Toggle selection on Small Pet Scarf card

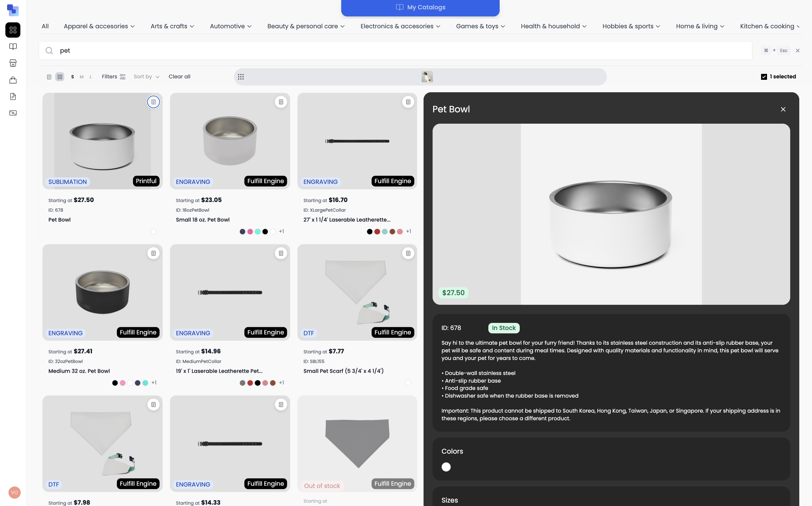point(408,253)
